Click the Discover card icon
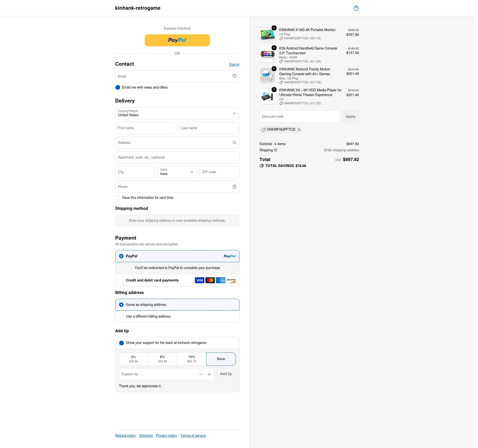Viewport: 478px width, 448px height. click(231, 280)
